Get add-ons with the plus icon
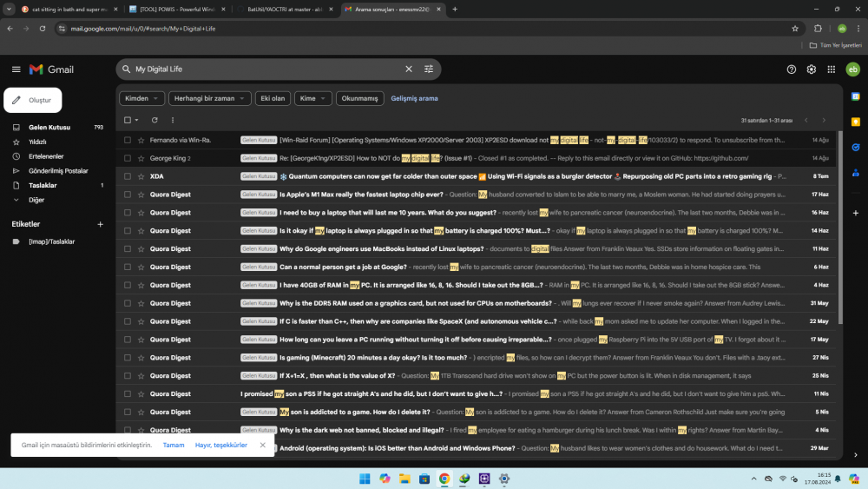Viewport: 868px width, 489px height. point(855,213)
